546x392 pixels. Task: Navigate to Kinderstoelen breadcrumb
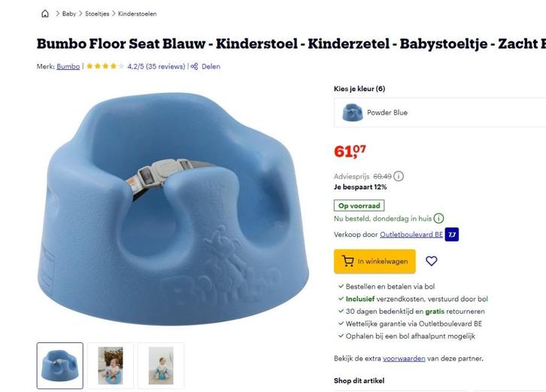pyautogui.click(x=137, y=14)
